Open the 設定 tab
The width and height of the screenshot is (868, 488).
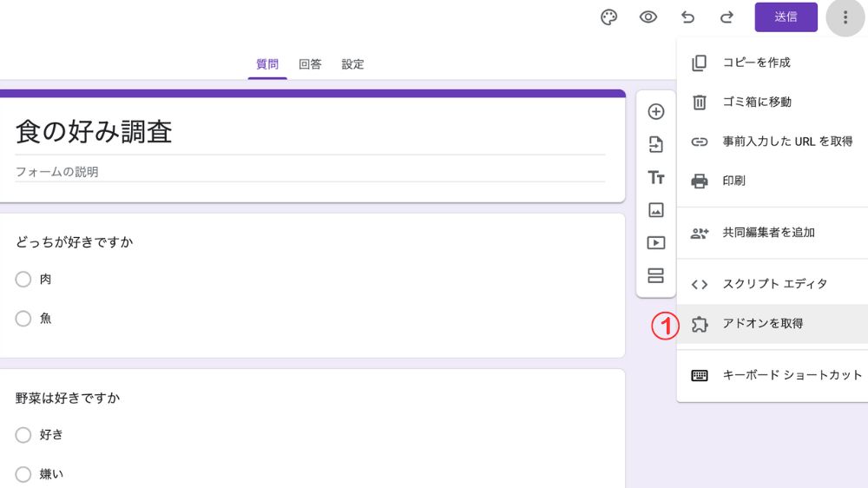pyautogui.click(x=352, y=64)
